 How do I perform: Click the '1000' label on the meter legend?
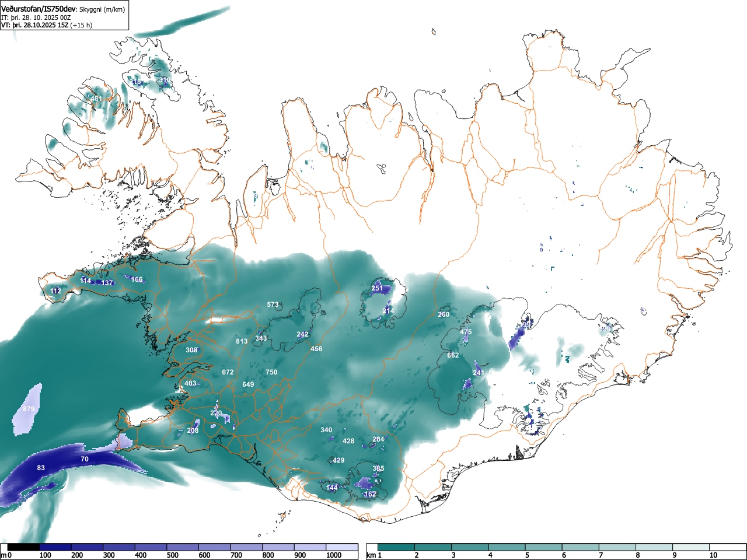click(x=334, y=555)
